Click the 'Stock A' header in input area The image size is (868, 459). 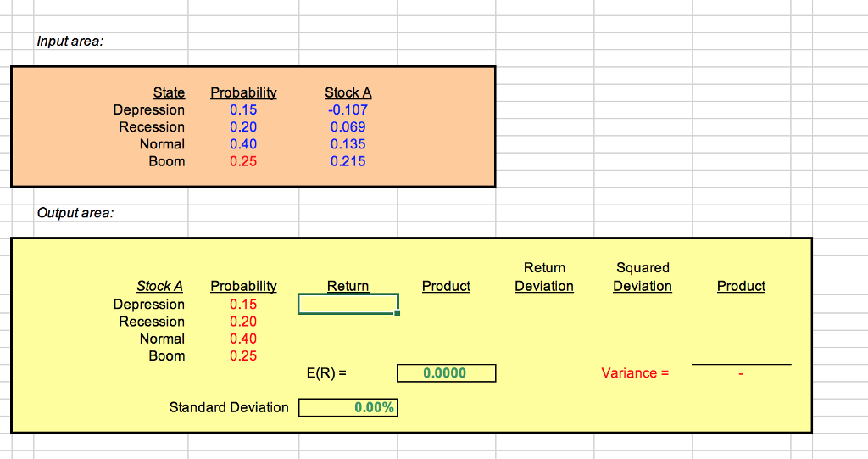[348, 92]
